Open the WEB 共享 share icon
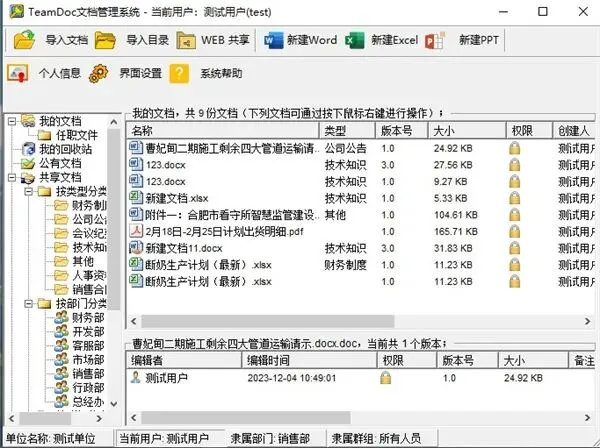This screenshot has height=448, width=600. coord(186,40)
